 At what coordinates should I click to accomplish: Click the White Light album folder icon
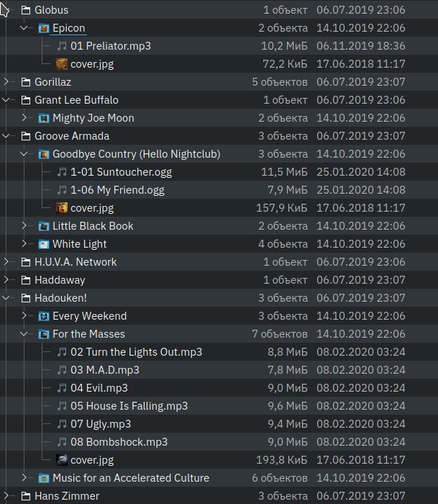pos(44,244)
